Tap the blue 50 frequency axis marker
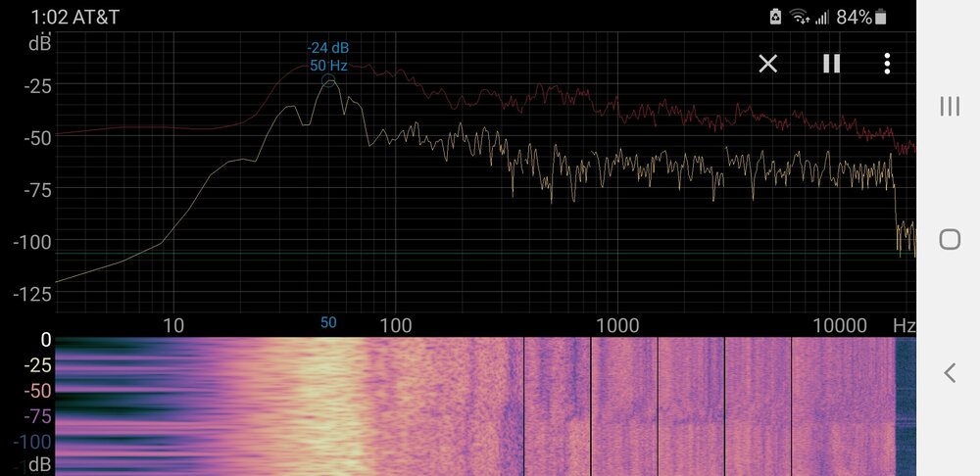 pos(328,322)
